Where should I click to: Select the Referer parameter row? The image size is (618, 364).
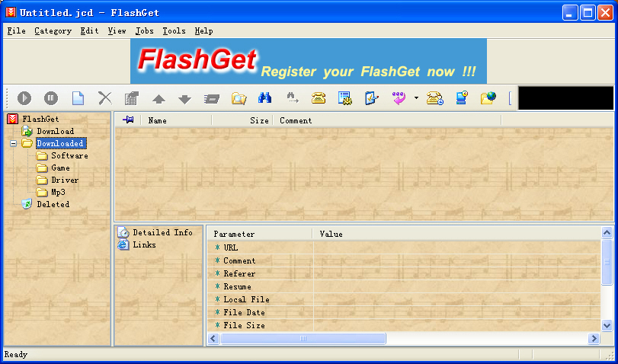click(405, 273)
